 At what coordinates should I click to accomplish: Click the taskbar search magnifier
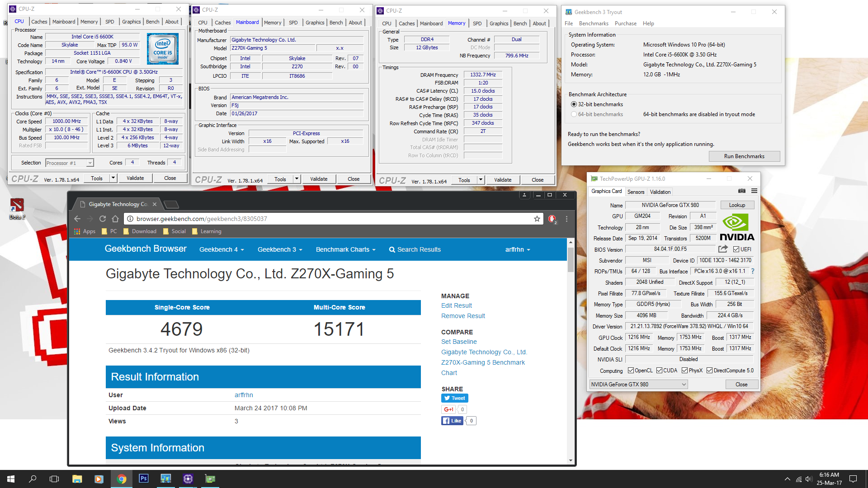coord(33,479)
